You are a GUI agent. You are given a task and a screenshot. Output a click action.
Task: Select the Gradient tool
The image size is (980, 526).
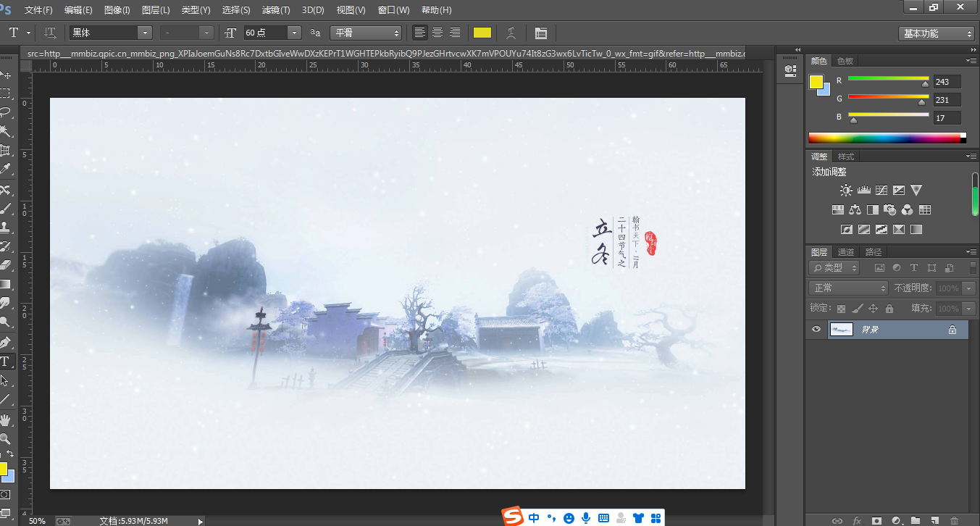6,285
